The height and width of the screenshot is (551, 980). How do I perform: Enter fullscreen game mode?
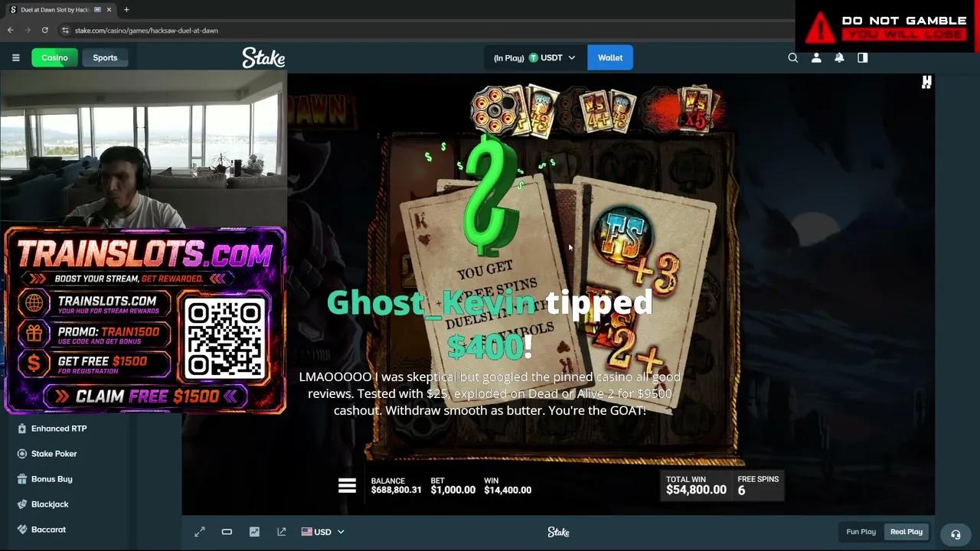200,532
